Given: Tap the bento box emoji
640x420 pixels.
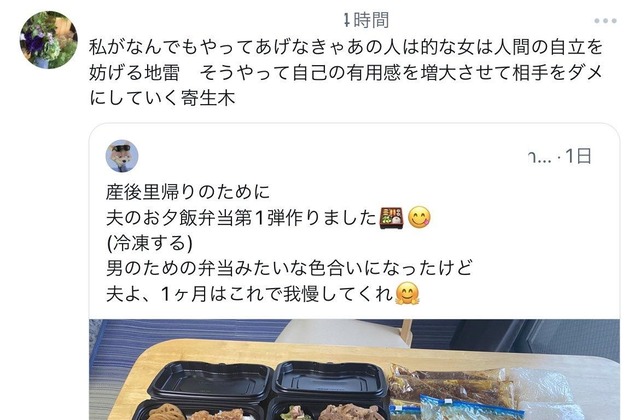Looking at the screenshot, I should (x=391, y=218).
